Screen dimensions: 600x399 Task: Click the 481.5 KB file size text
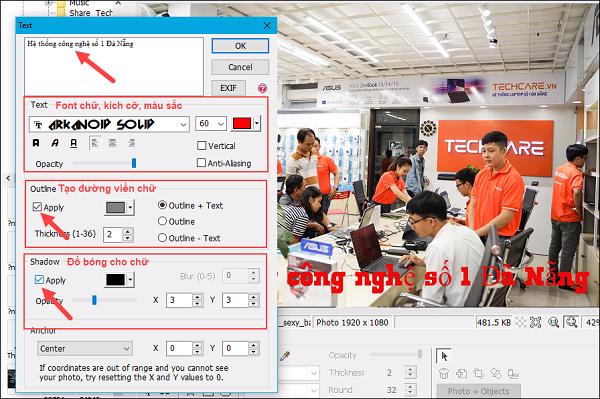click(494, 322)
